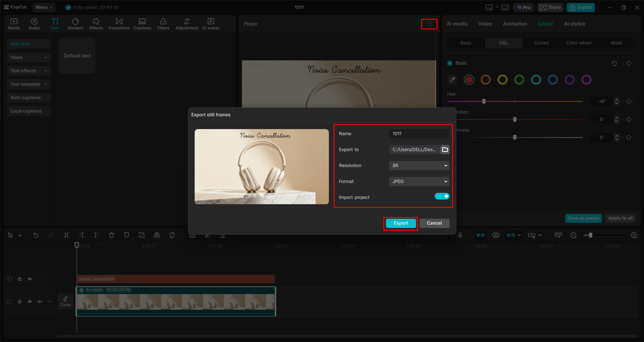Add a marker on the timeline

127,235
